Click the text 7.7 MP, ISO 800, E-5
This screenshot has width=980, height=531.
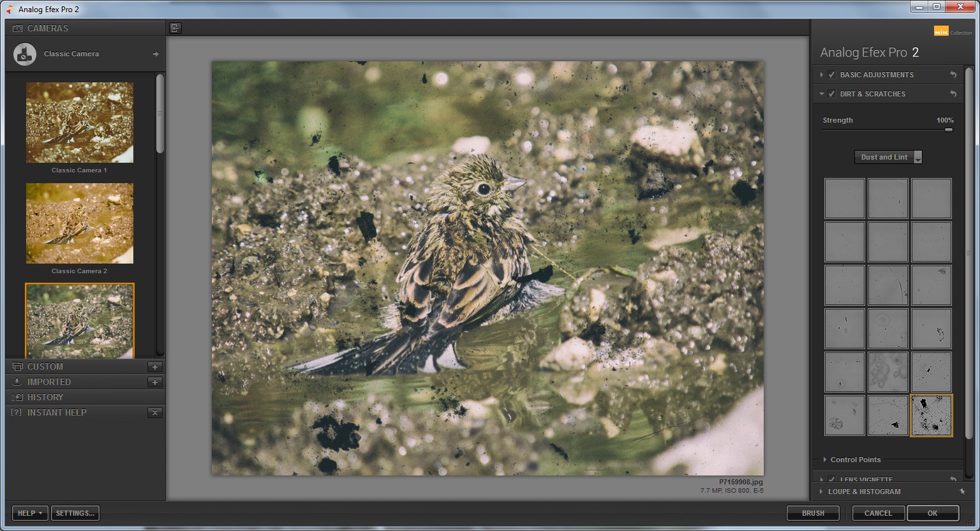(732, 491)
